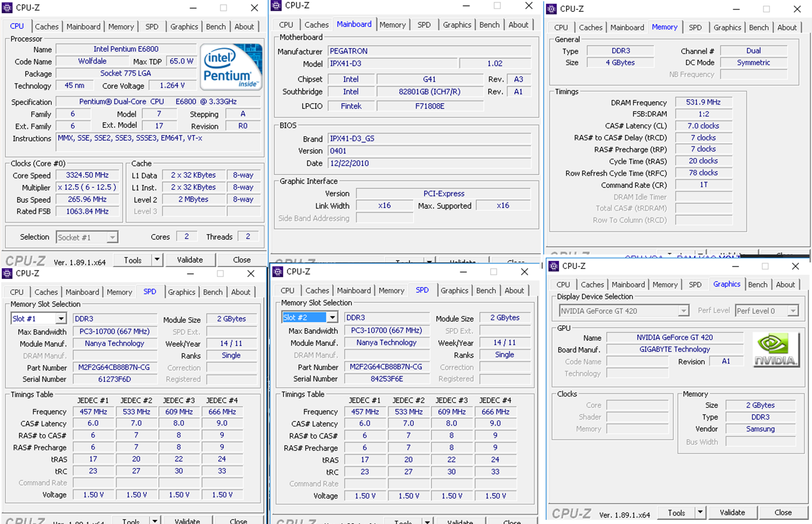
Task: Click CPU-Z title icon of Mainboard window
Action: [276, 5]
